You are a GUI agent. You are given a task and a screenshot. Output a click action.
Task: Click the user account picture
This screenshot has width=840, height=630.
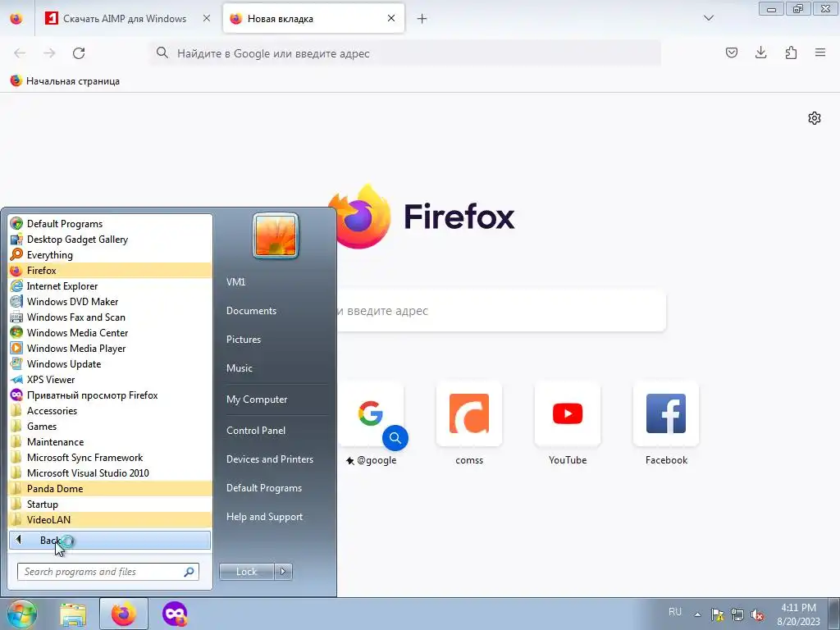(276, 235)
